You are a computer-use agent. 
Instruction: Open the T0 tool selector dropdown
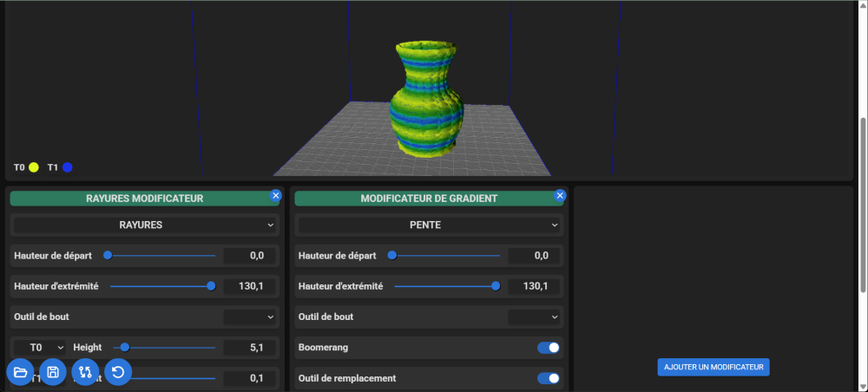(40, 347)
